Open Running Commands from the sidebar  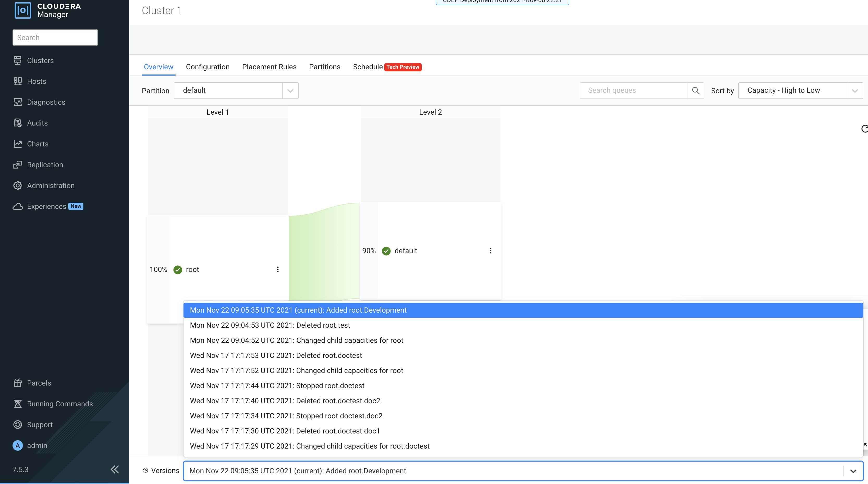click(x=60, y=404)
